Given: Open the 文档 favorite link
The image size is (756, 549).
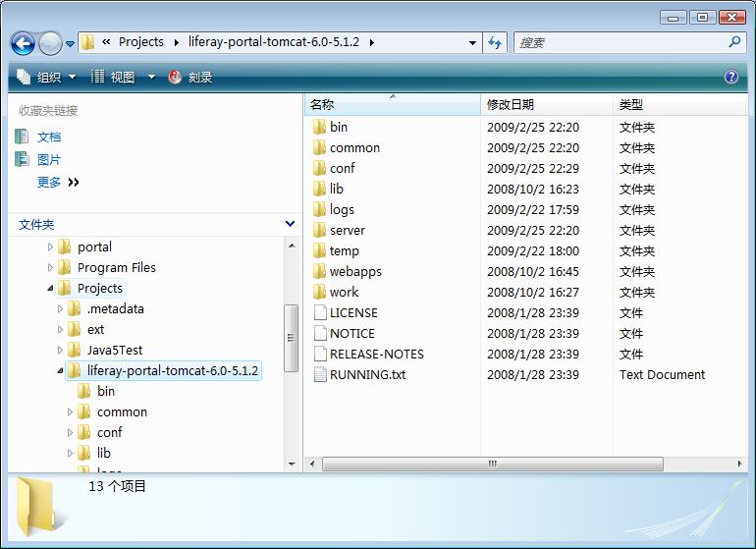Looking at the screenshot, I should pyautogui.click(x=49, y=137).
